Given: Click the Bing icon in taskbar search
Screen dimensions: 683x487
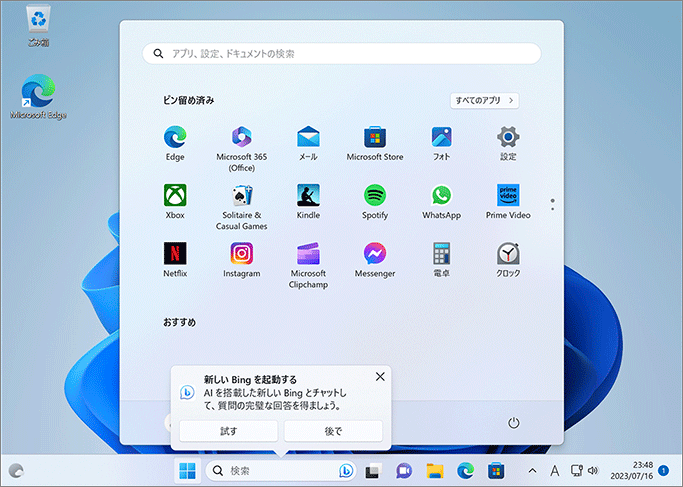Looking at the screenshot, I should coord(346,471).
